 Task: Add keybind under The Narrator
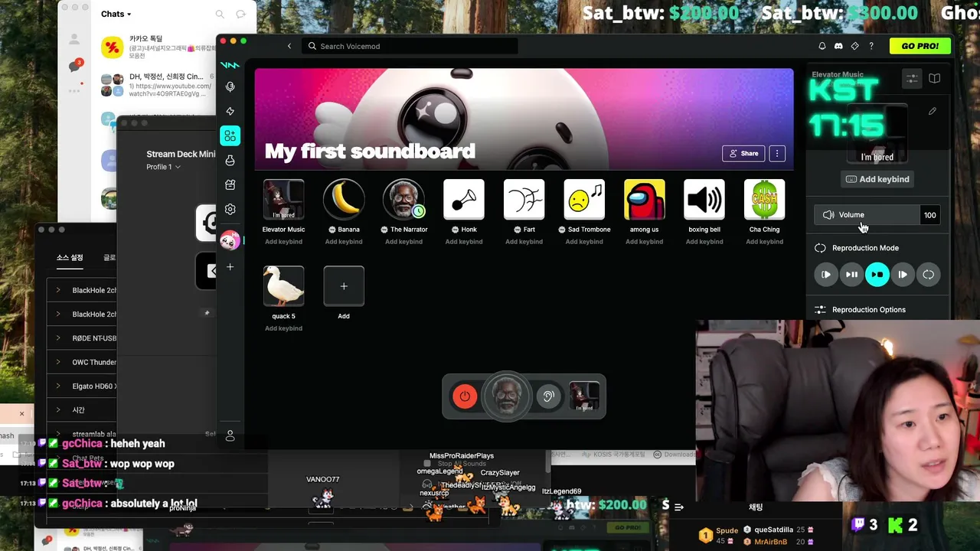pos(403,242)
